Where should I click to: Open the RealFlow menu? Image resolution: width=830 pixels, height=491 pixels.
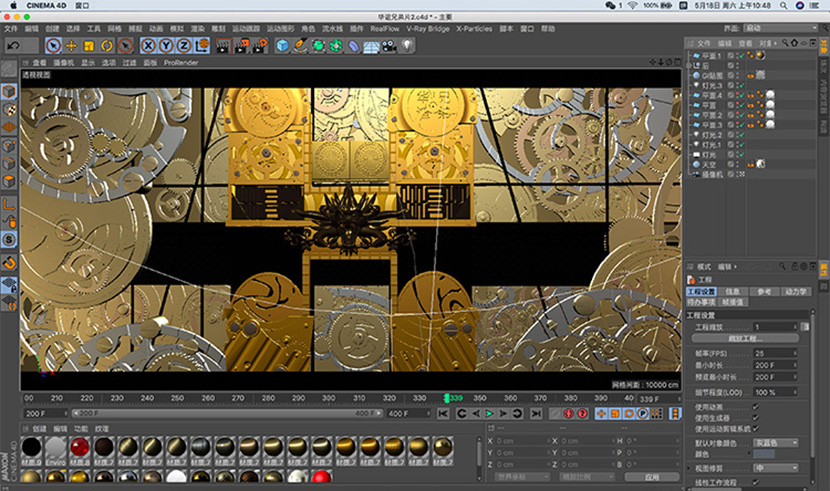pyautogui.click(x=385, y=29)
